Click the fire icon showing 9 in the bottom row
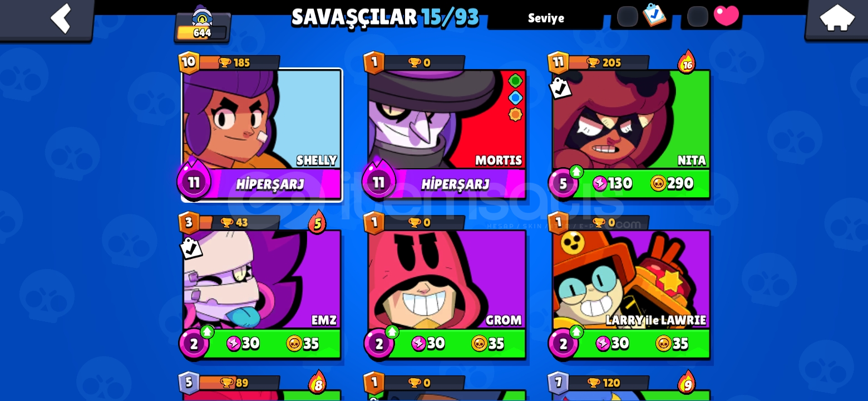The width and height of the screenshot is (868, 401). point(687,383)
